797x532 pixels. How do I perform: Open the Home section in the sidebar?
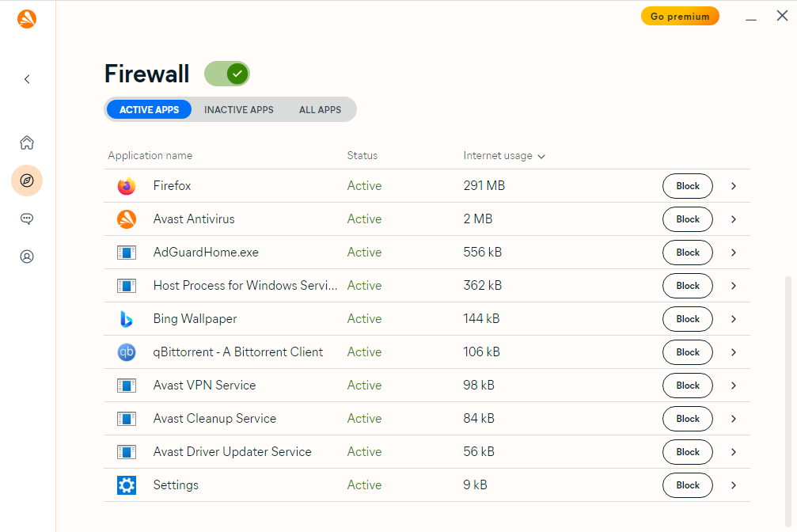click(27, 143)
